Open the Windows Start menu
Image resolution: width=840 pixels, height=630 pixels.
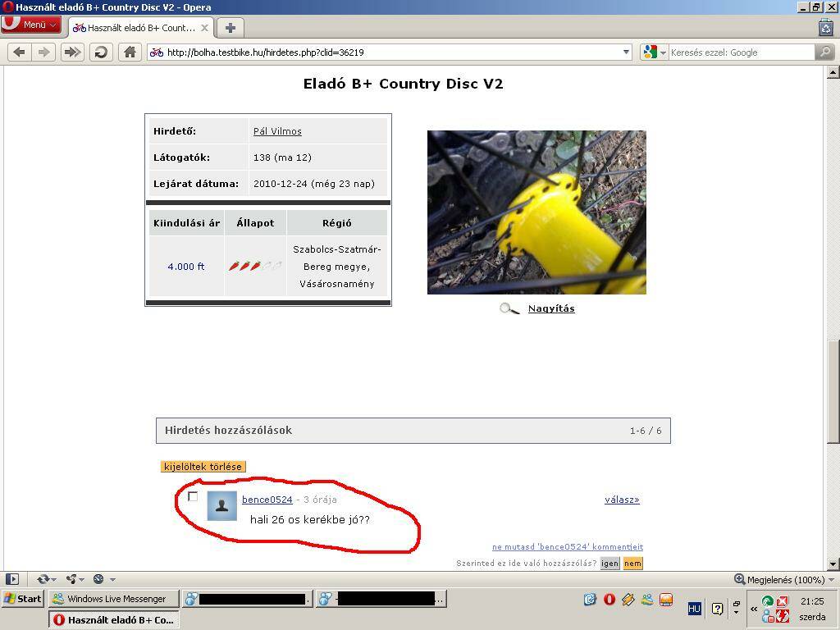(22, 599)
